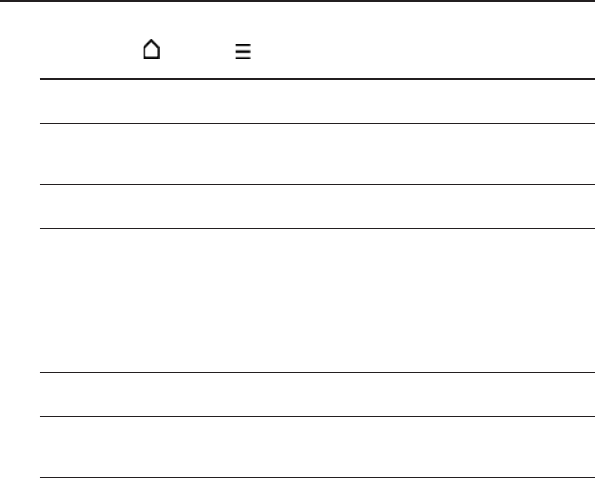Tap the house-shaped icon in toolbar
This screenshot has height=478, width=595.
click(x=151, y=49)
